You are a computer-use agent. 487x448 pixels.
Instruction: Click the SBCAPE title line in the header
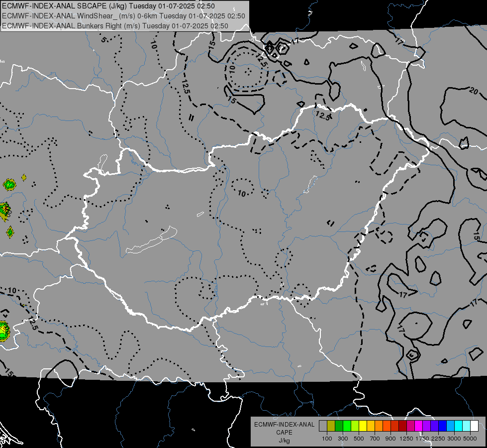point(108,6)
